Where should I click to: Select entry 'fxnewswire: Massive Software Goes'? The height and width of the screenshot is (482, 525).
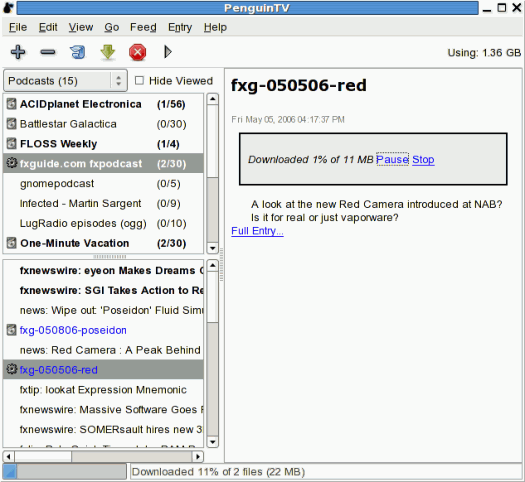tap(103, 410)
